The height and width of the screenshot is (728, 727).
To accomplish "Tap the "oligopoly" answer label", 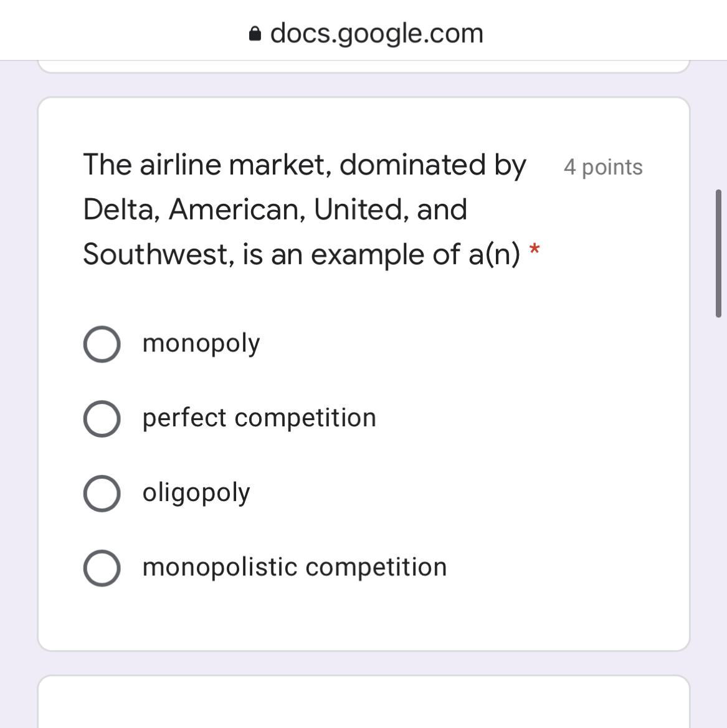I will pyautogui.click(x=196, y=493).
